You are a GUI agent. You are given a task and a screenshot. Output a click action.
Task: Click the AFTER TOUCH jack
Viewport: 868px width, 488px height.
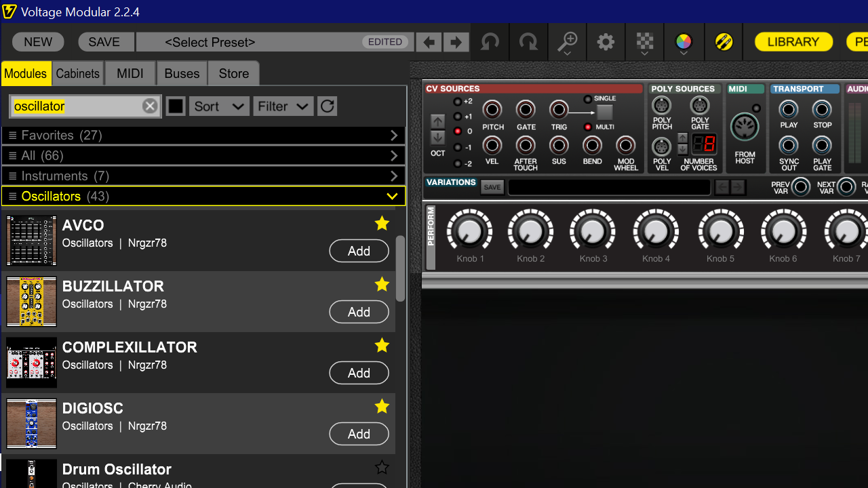pyautogui.click(x=526, y=145)
